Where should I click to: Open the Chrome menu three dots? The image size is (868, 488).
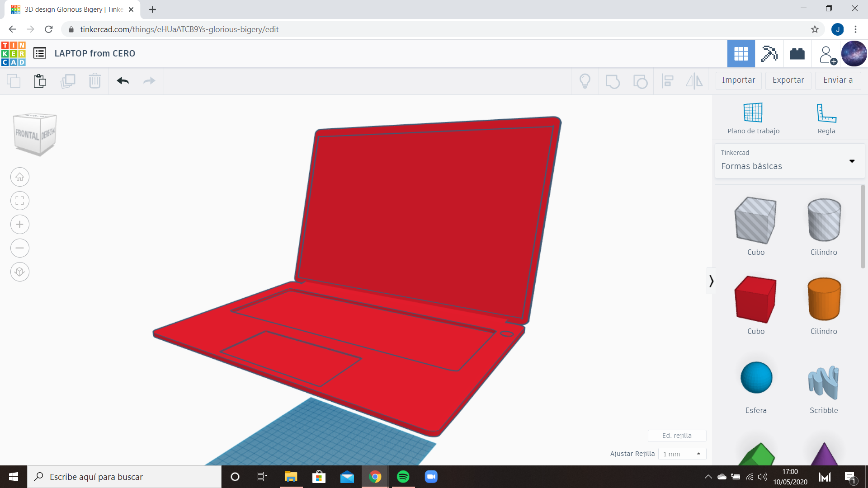tap(855, 29)
